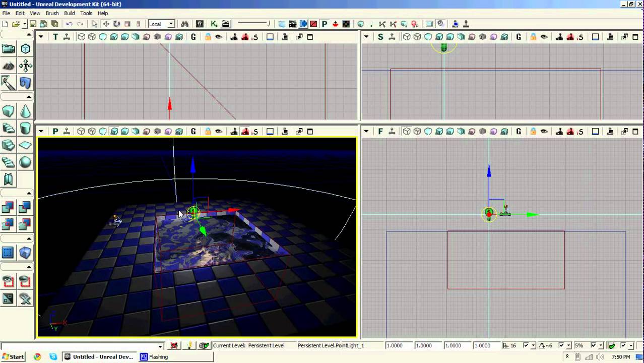Open the Edit menu
644x363 pixels.
pyautogui.click(x=20, y=13)
